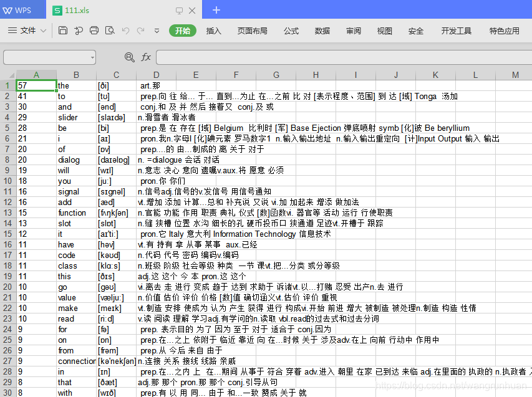Switch to the 页面布局 tab
Viewport: 532px width, 397px height.
point(252,31)
